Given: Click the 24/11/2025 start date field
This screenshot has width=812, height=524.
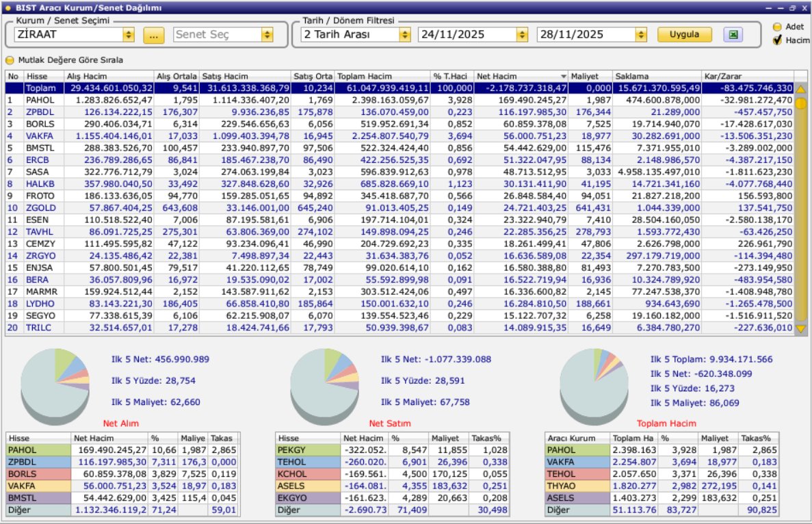Looking at the screenshot, I should pos(467,35).
